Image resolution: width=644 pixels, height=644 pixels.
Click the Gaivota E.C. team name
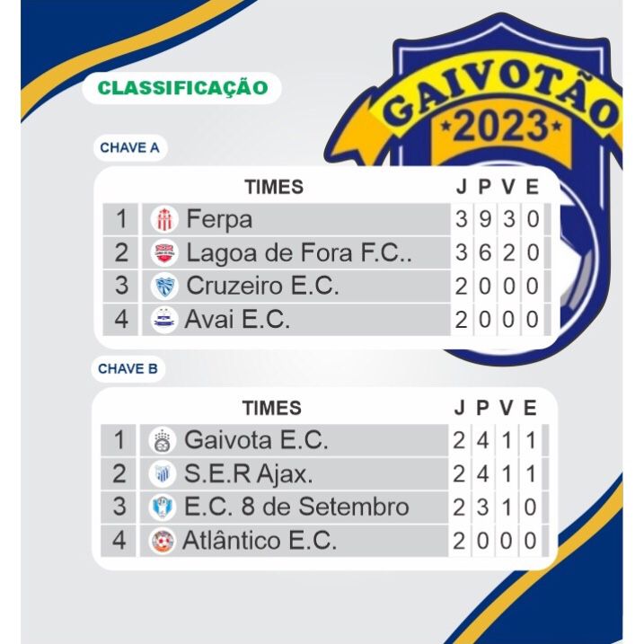tap(256, 440)
